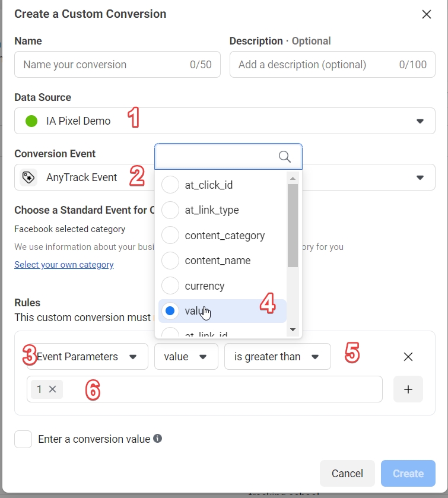Remove the '1' value chip
448x498 pixels.
coord(52,389)
